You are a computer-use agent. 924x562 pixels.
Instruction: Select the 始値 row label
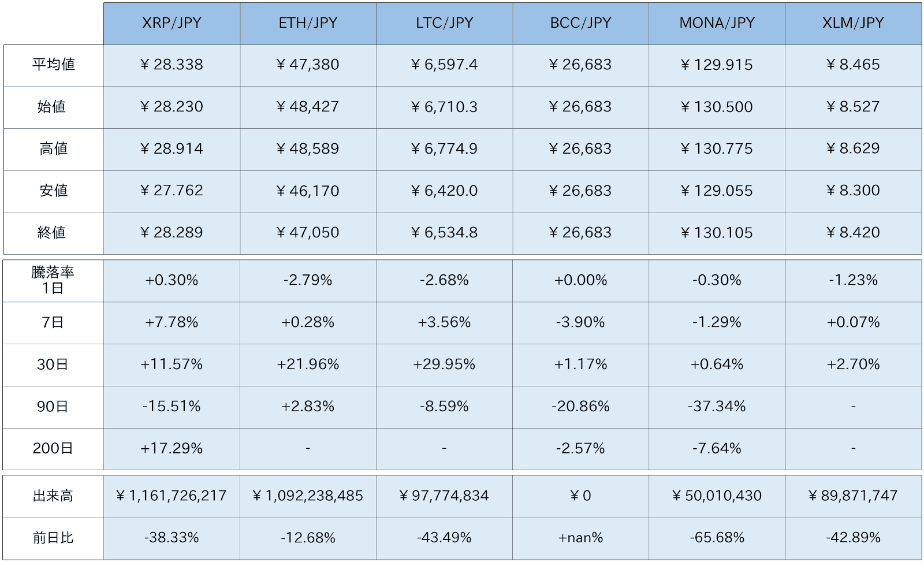(x=53, y=107)
